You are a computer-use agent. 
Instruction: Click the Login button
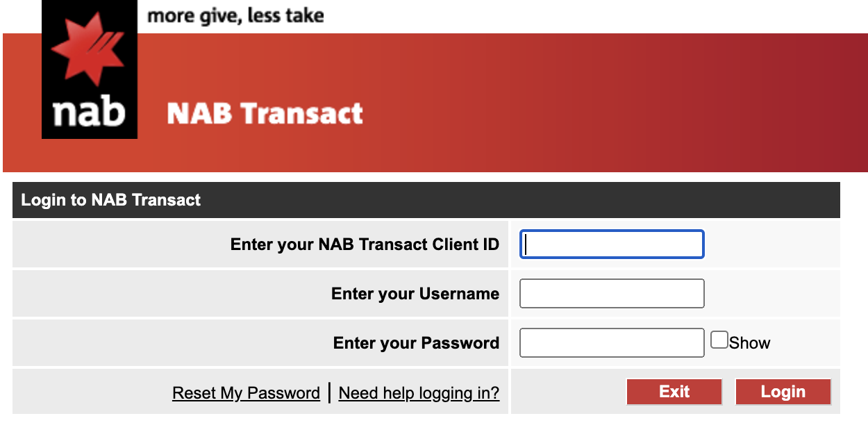783,391
